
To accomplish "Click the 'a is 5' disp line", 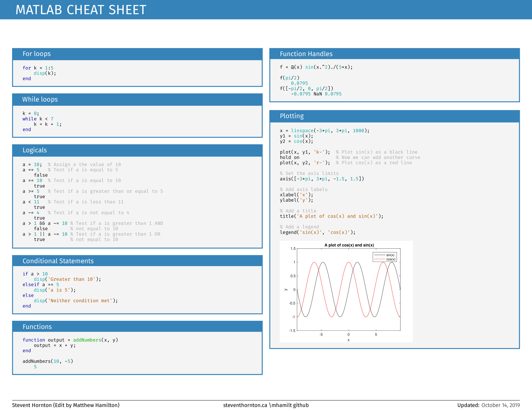I will [55, 290].
